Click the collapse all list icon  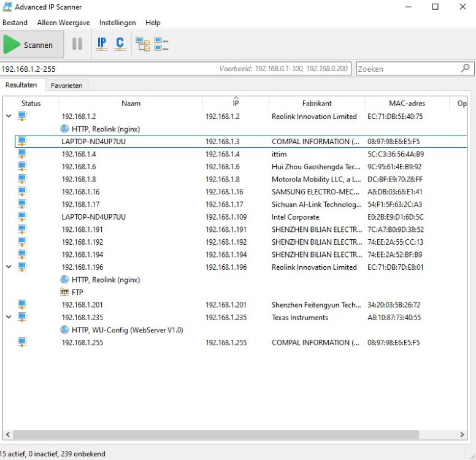coord(161,44)
